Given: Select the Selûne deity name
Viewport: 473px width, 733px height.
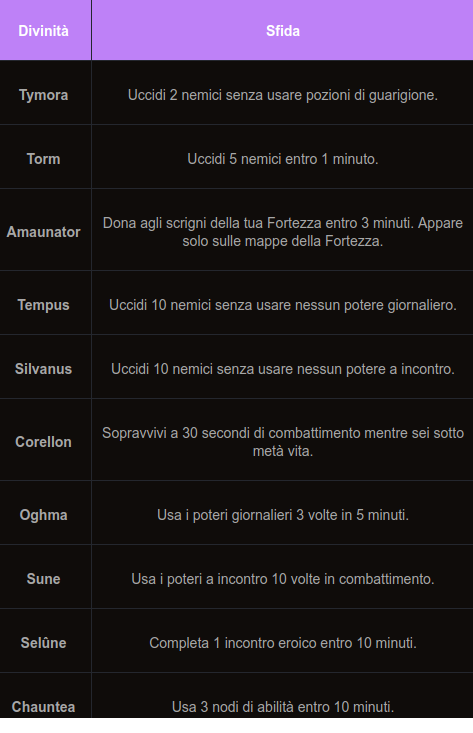Looking at the screenshot, I should pyautogui.click(x=43, y=643).
